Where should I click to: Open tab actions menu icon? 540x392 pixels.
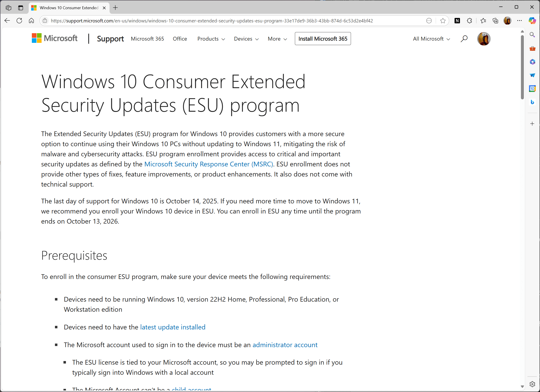click(x=21, y=8)
